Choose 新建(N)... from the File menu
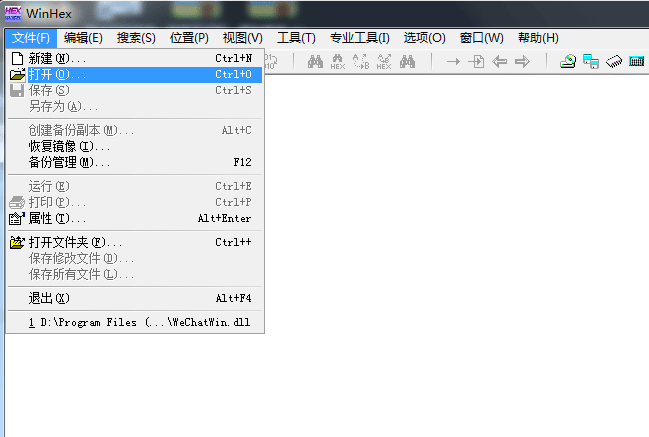 (x=135, y=58)
